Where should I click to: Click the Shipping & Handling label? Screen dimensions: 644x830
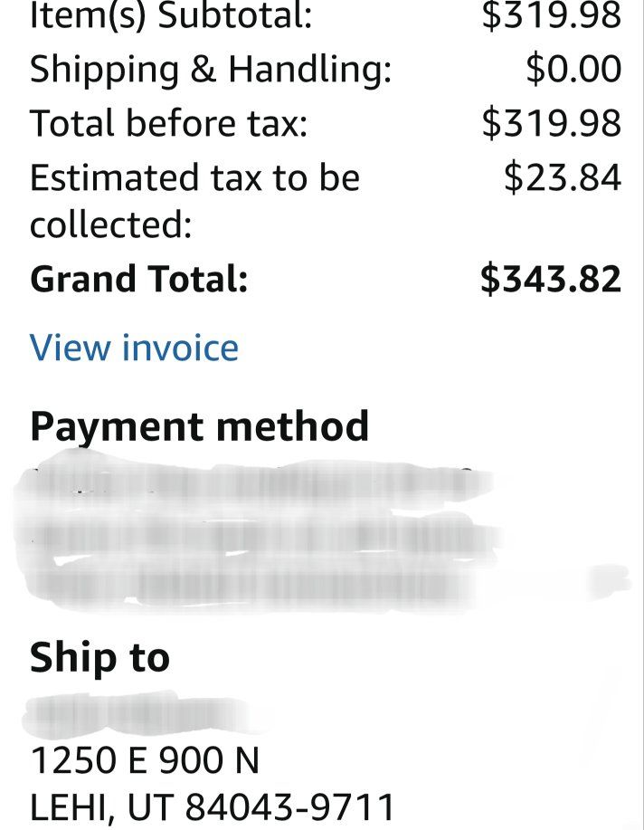pos(211,70)
